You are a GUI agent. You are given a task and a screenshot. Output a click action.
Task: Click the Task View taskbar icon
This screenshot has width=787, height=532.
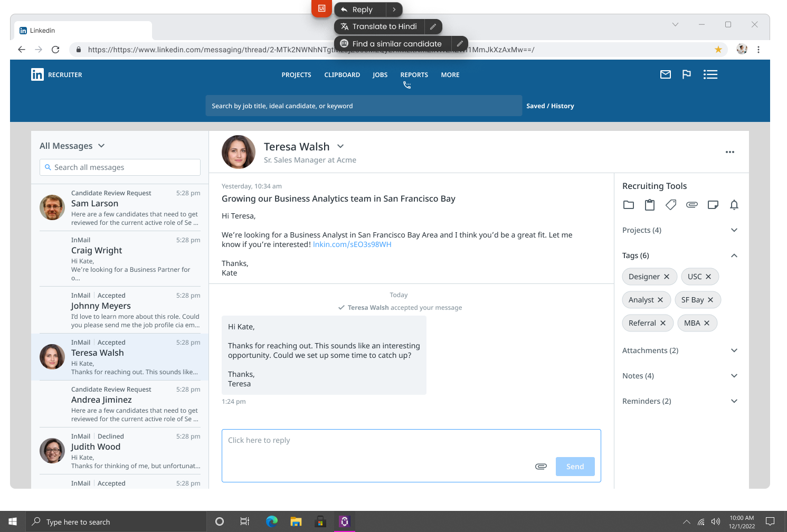[245, 521]
